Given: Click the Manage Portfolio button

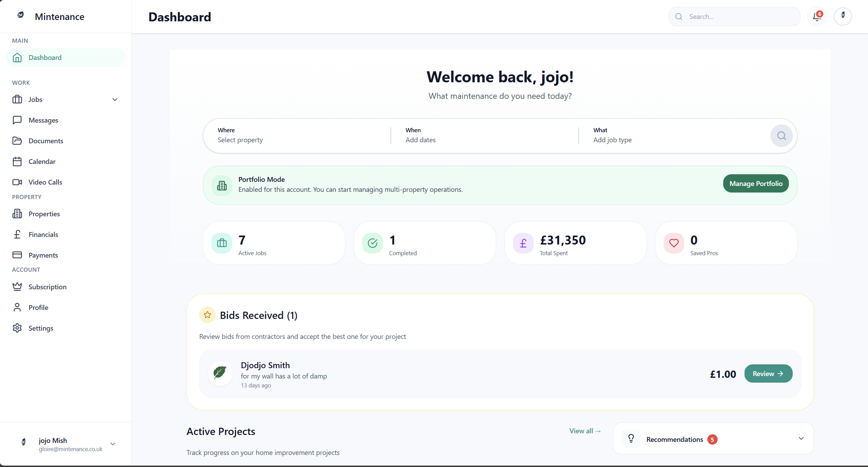Looking at the screenshot, I should (x=756, y=184).
